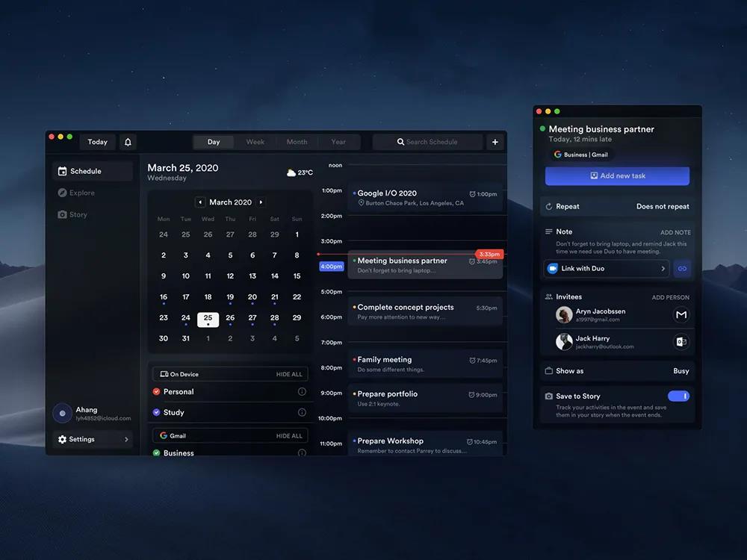Click the alarm icon on Family meeting
The width and height of the screenshot is (747, 560).
[472, 361]
